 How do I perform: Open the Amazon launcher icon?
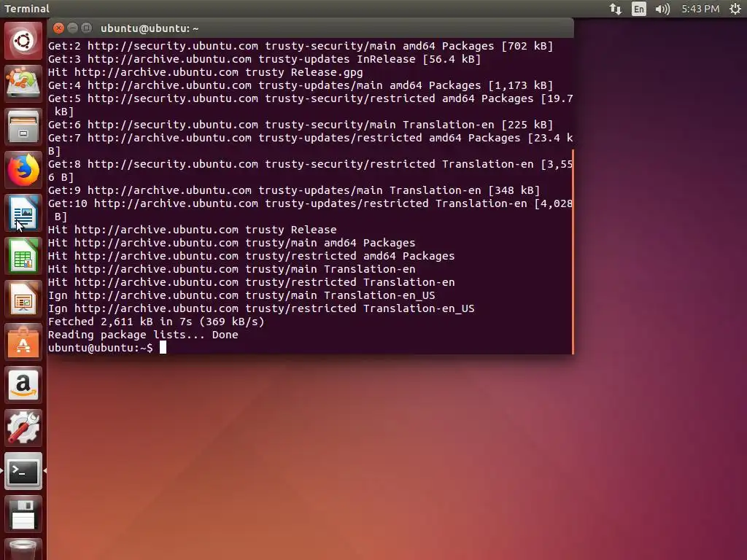tap(23, 385)
